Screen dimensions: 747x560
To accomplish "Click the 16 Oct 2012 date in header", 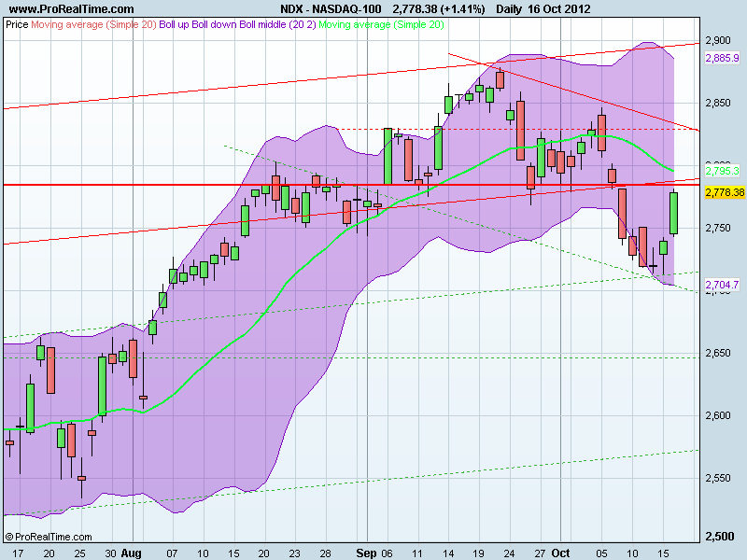I will click(559, 9).
